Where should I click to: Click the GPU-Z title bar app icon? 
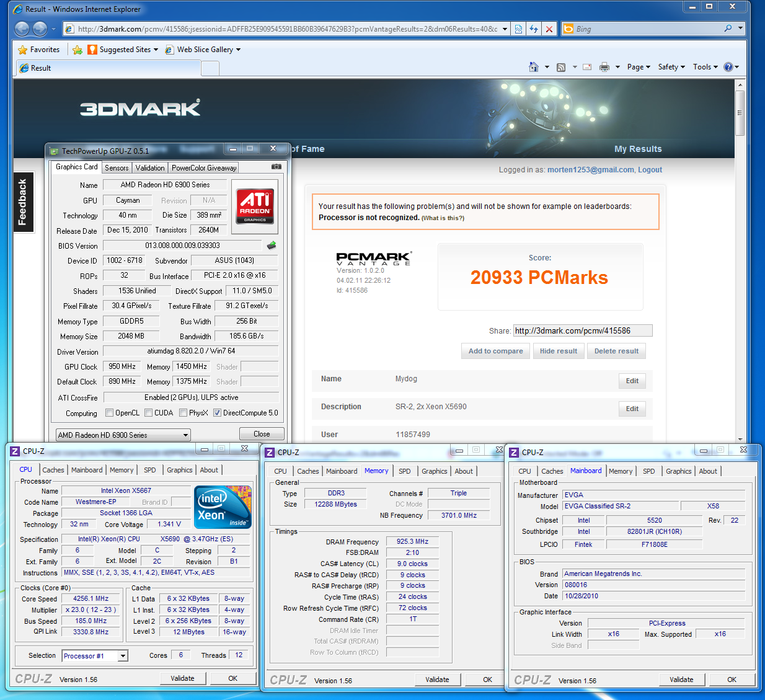point(54,151)
